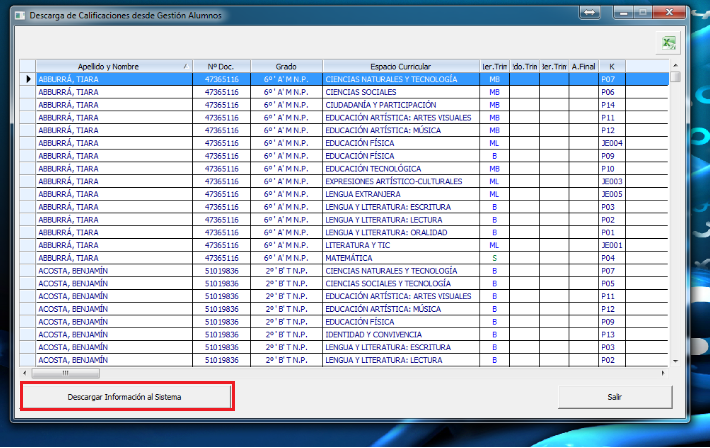Screen dimensions: 710x448
Task: Click the current-row pointer beside the first row
Action: [28, 78]
